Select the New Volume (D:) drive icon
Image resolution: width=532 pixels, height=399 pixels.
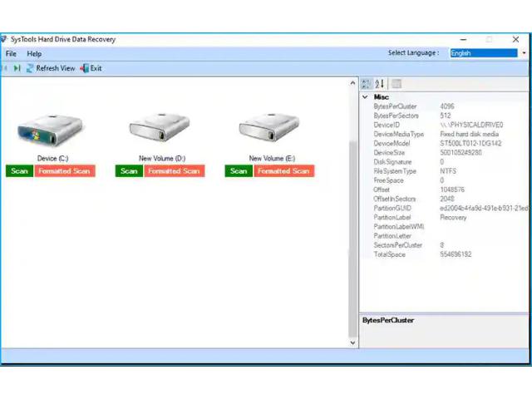161,129
